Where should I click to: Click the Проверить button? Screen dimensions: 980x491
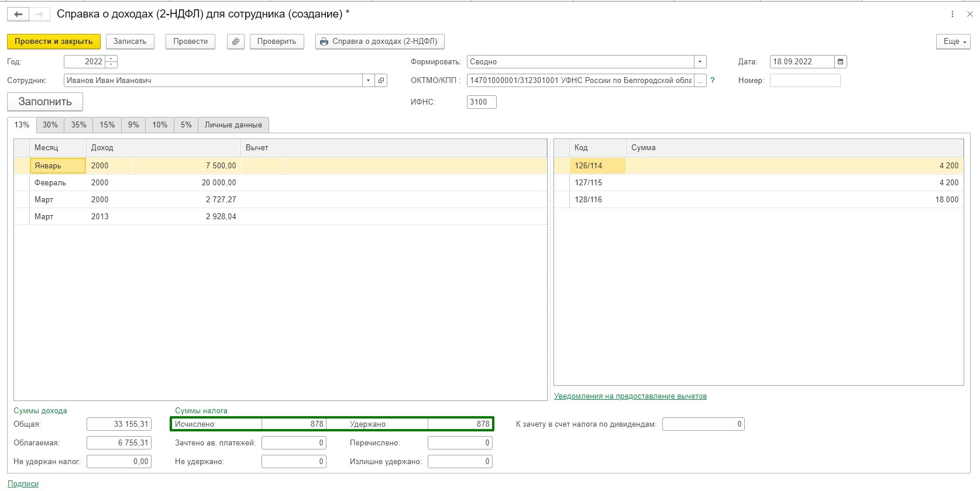[277, 42]
